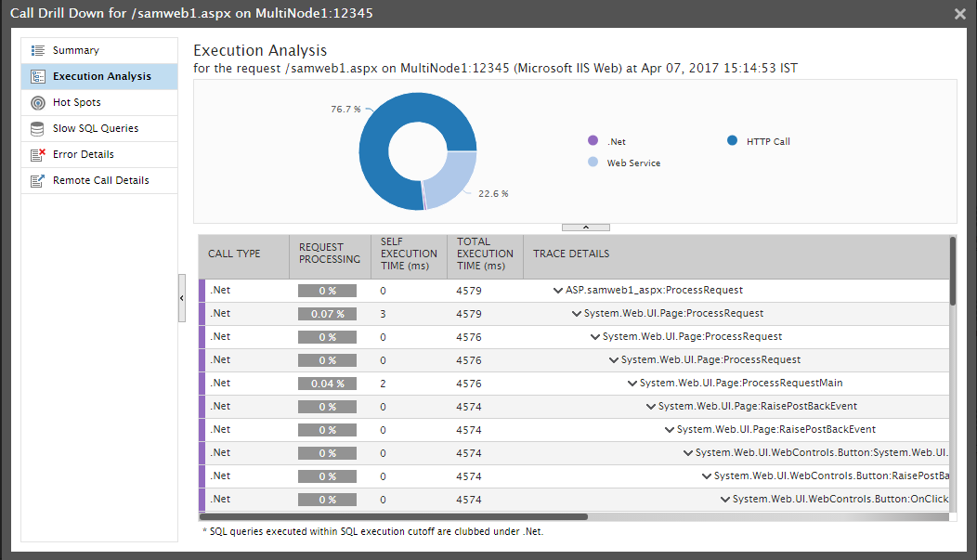
Task: Collapse the left sidebar panel
Action: click(x=182, y=298)
